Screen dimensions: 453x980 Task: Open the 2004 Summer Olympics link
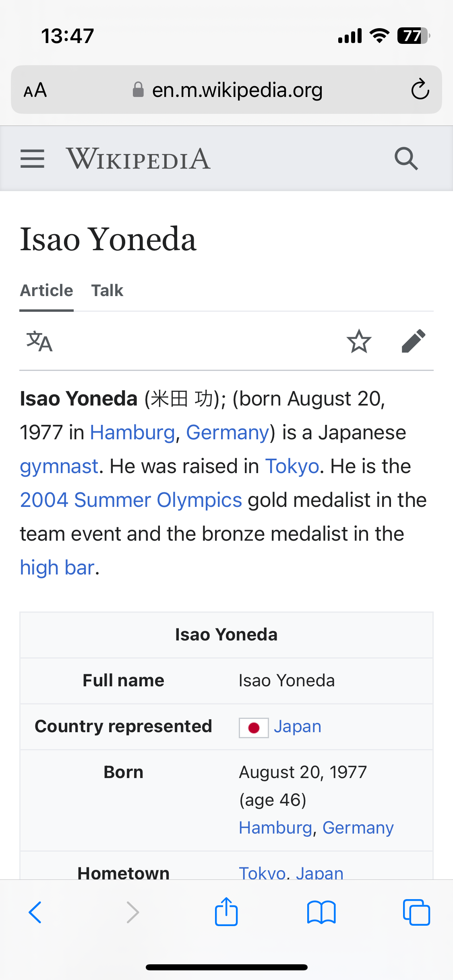point(131,500)
